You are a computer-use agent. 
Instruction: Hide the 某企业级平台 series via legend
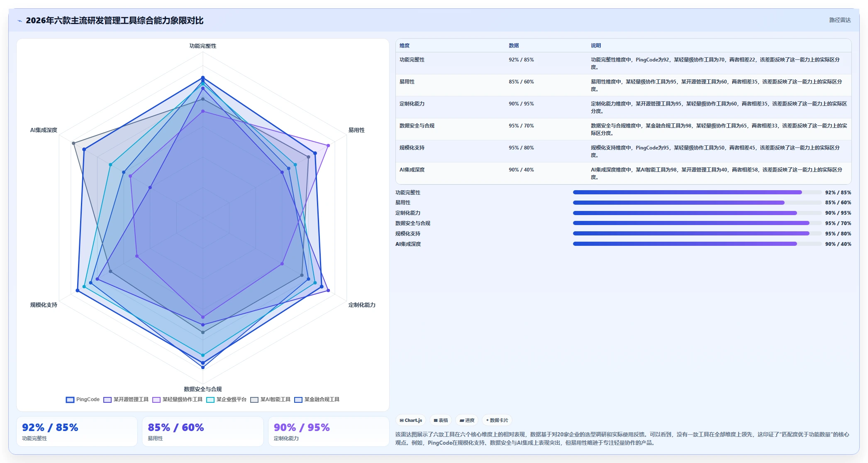tap(226, 399)
